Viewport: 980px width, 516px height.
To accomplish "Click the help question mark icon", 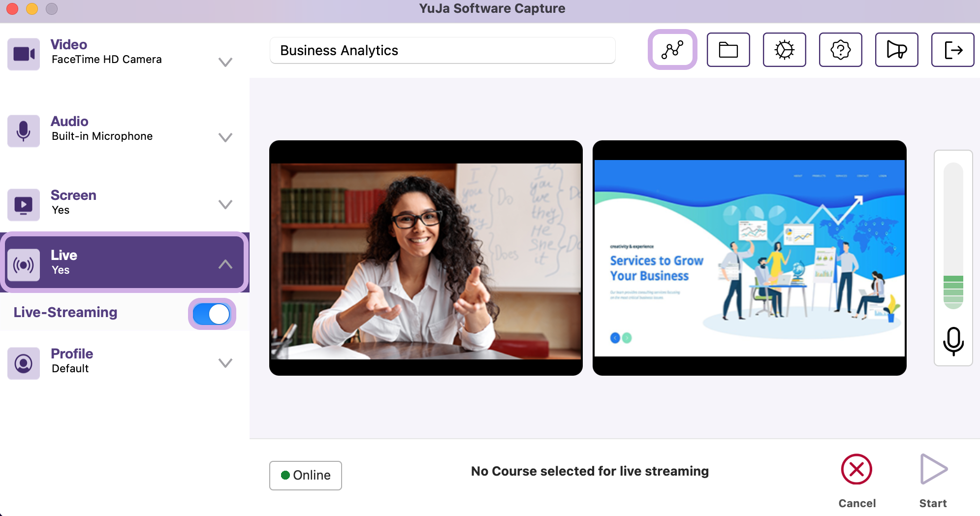I will pyautogui.click(x=841, y=50).
